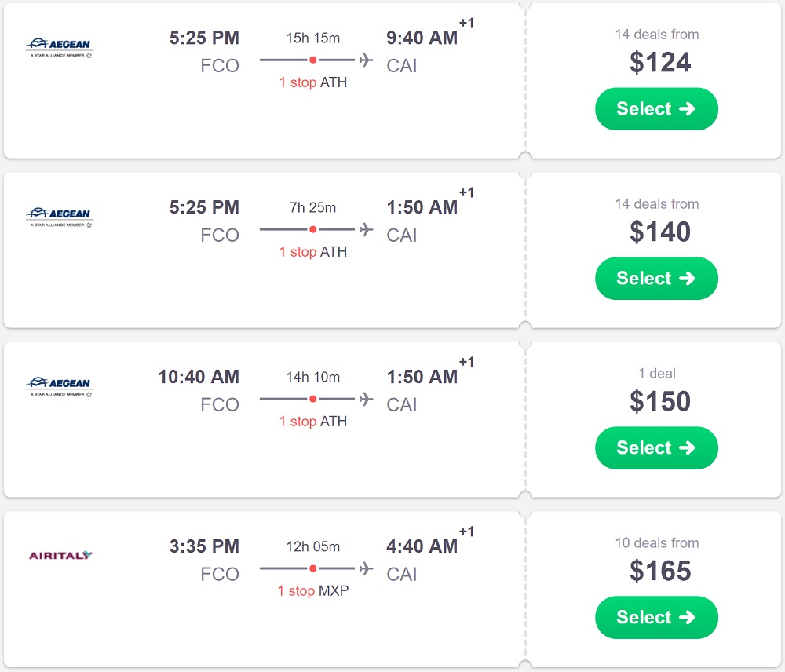785x672 pixels.
Task: Click the 10:40 AM departure time
Action: click(x=199, y=377)
